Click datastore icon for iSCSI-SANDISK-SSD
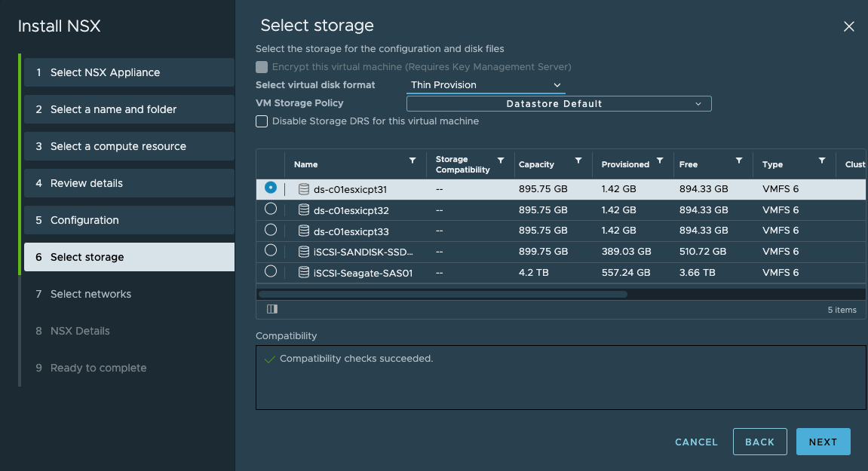Viewport: 868px width, 471px height. [303, 252]
